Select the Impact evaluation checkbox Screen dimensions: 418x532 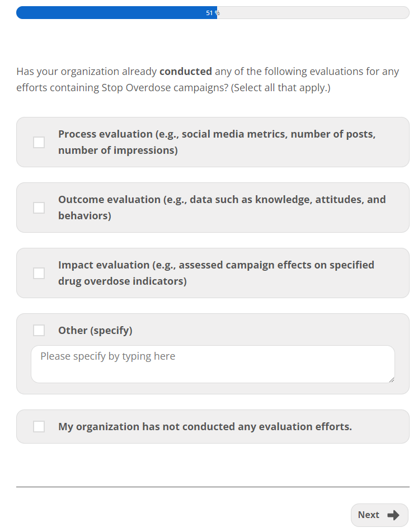[x=39, y=274]
